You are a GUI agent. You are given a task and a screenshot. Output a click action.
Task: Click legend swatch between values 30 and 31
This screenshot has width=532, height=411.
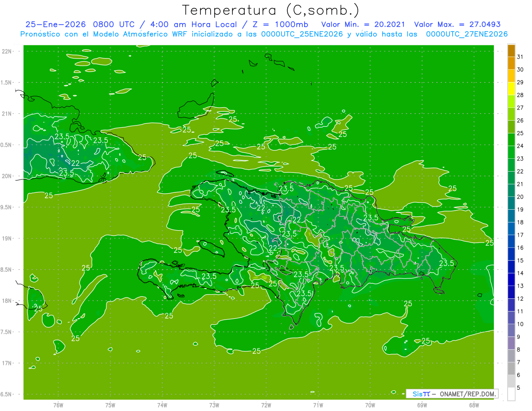pos(511,63)
